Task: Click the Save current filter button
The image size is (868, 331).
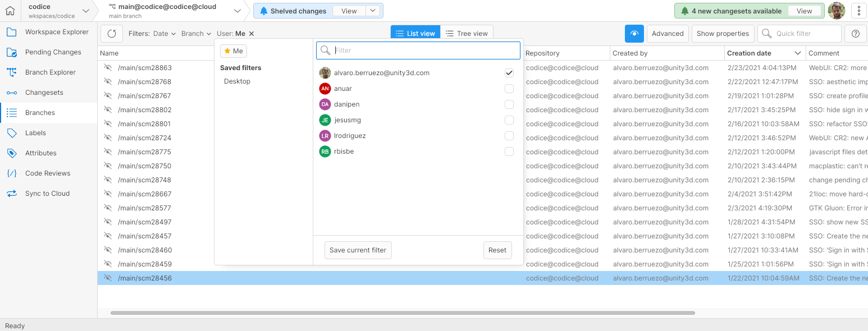Action: 358,250
